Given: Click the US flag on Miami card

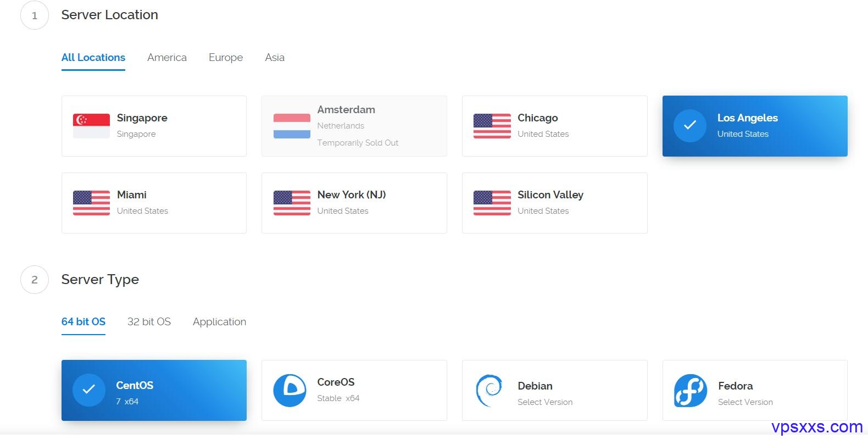Looking at the screenshot, I should click(91, 203).
